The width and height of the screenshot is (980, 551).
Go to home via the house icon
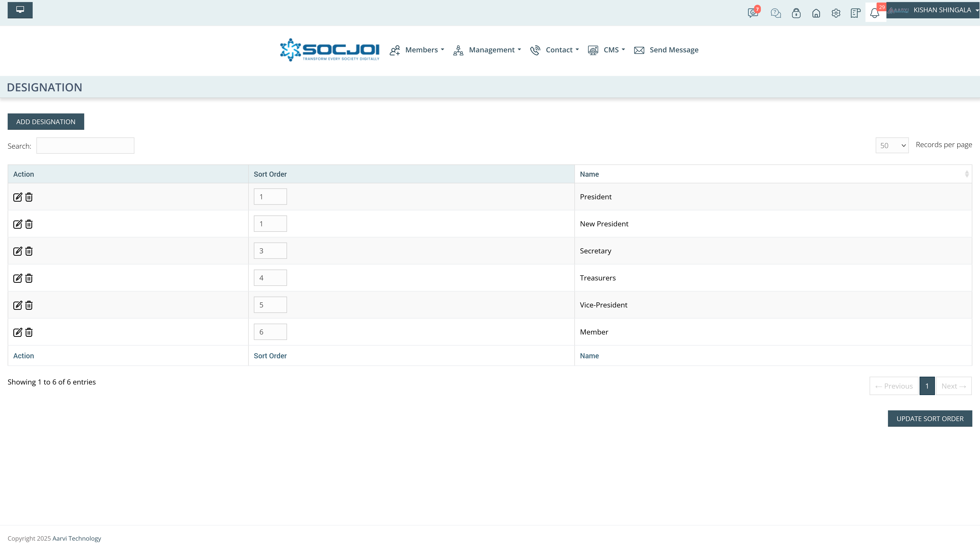(816, 13)
